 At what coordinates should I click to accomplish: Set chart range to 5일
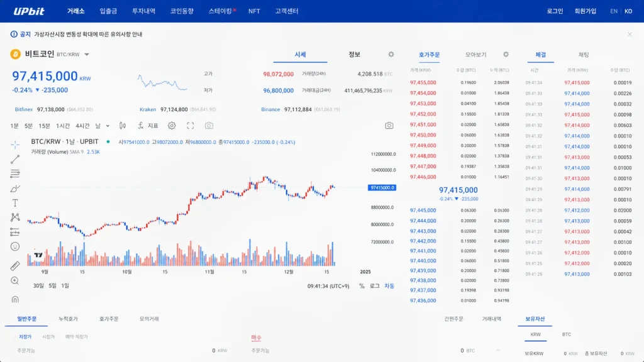(x=53, y=286)
